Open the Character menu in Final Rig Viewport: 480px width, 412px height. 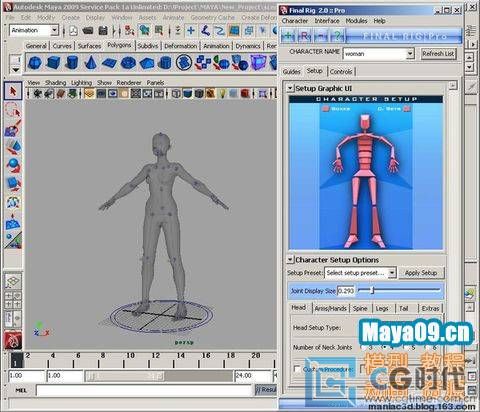click(295, 21)
